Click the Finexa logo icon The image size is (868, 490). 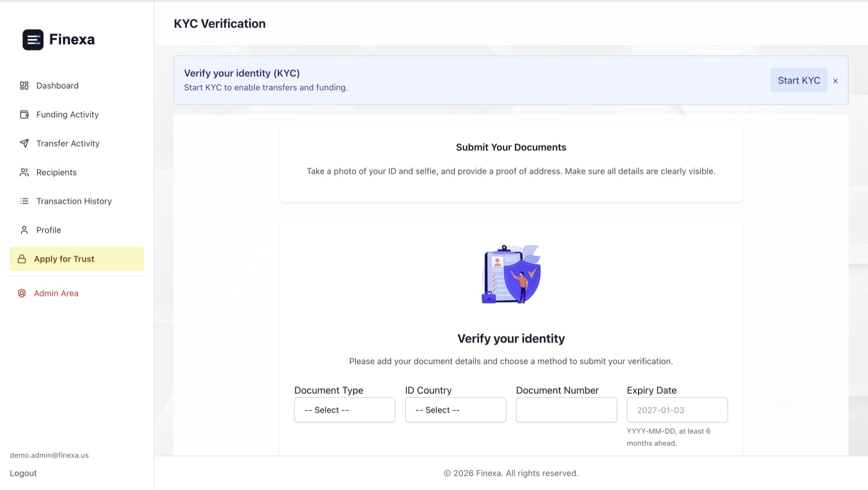point(33,40)
